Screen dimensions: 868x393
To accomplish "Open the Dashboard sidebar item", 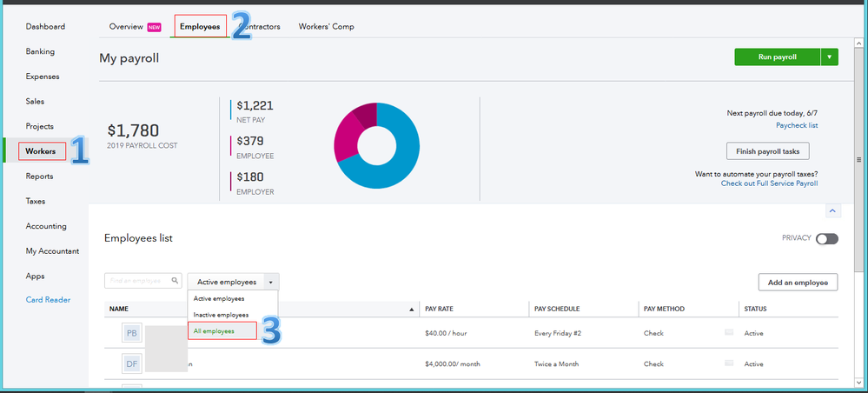I will tap(45, 27).
